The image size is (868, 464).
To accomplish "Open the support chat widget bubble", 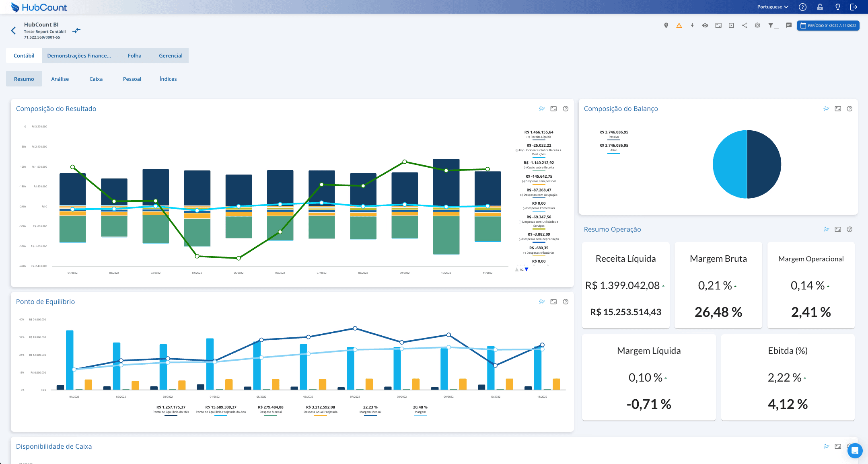I will pos(855,451).
